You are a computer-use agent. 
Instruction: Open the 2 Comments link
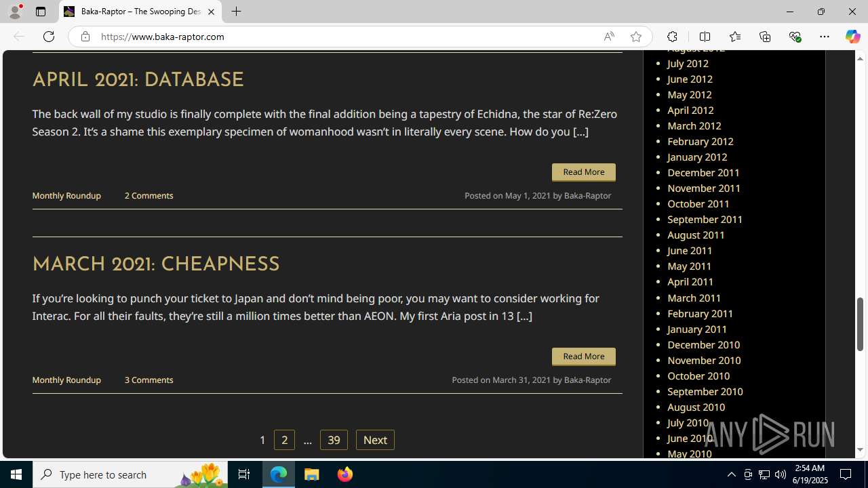point(149,195)
